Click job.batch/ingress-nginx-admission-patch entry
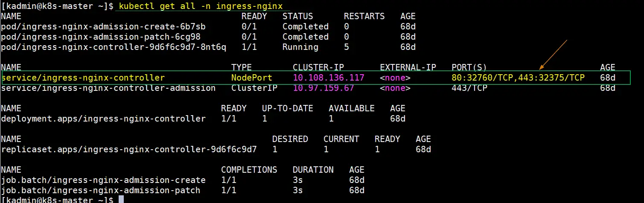 101,190
